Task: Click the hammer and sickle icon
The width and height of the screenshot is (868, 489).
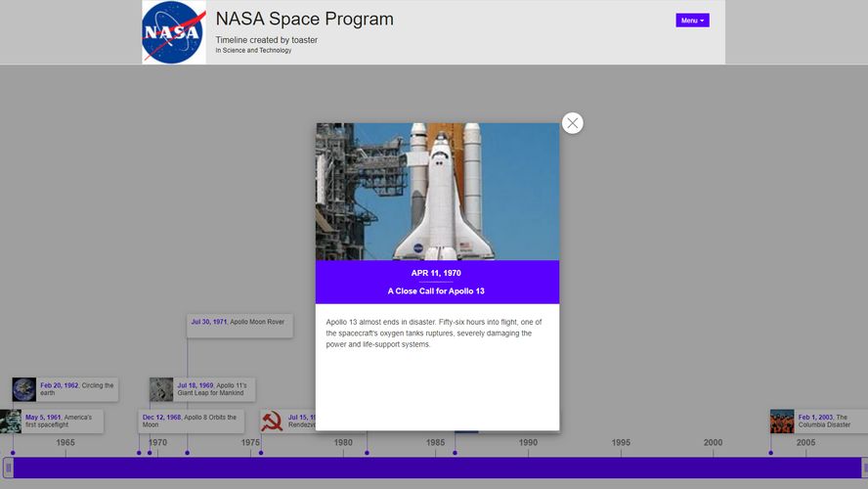Action: [272, 422]
